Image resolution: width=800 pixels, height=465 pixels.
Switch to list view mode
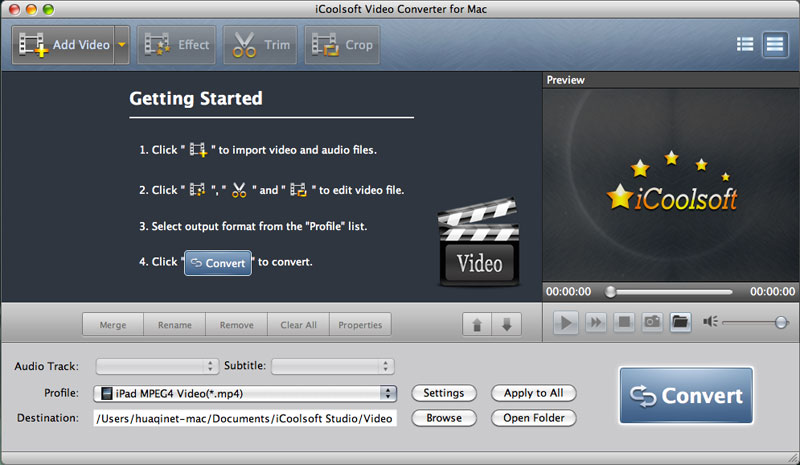pos(745,44)
